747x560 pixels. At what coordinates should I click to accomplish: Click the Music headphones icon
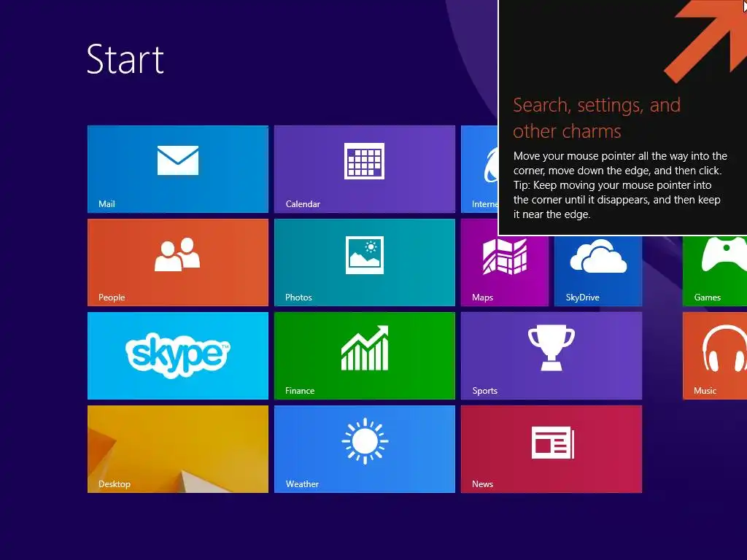[724, 348]
